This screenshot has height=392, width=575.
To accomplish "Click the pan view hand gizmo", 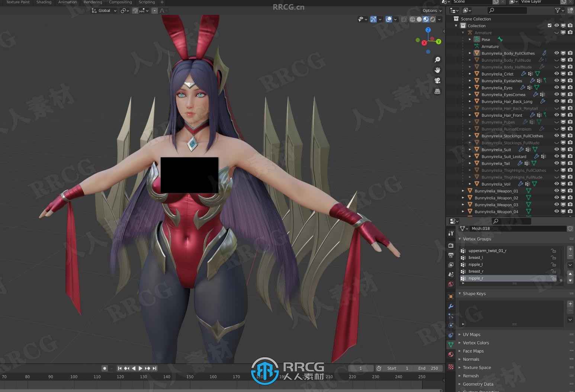I will (437, 70).
